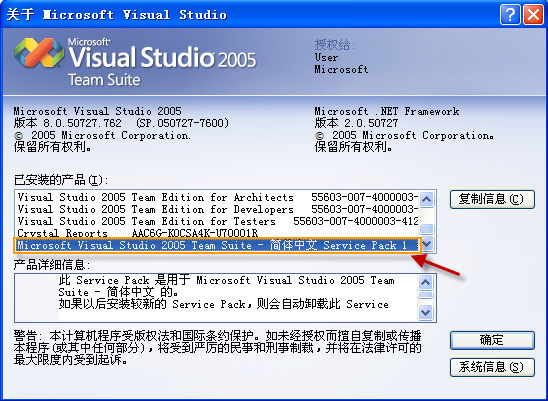The height and width of the screenshot is (401, 548).
Task: Click down arrow of product details box
Action: click(x=425, y=312)
